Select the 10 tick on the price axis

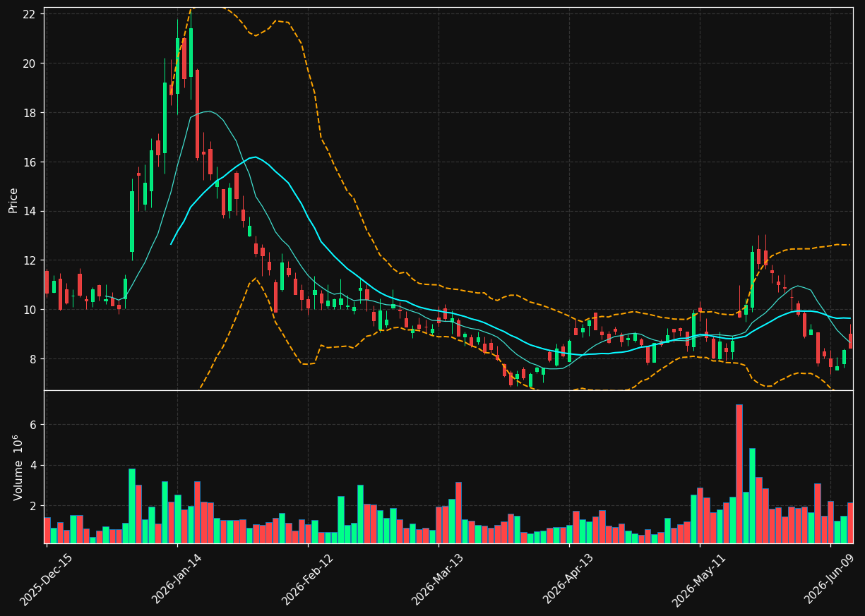coord(30,310)
